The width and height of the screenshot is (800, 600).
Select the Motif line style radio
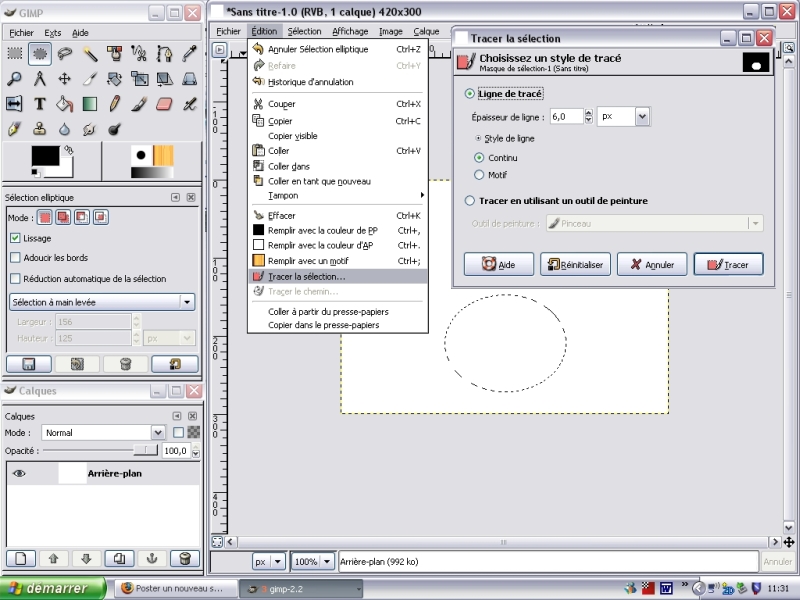click(x=479, y=175)
